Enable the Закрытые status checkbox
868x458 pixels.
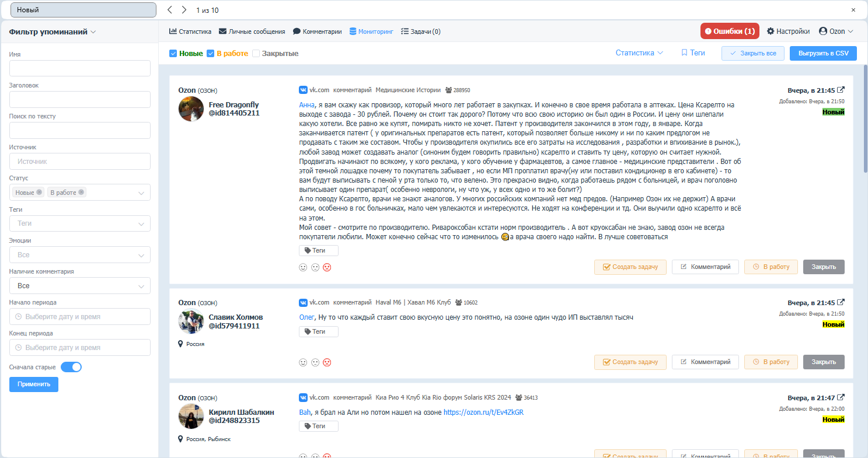[x=256, y=54]
